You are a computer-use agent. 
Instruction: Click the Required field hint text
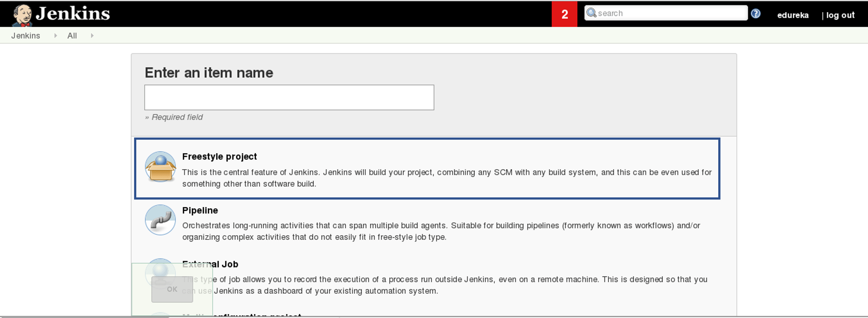coord(174,117)
